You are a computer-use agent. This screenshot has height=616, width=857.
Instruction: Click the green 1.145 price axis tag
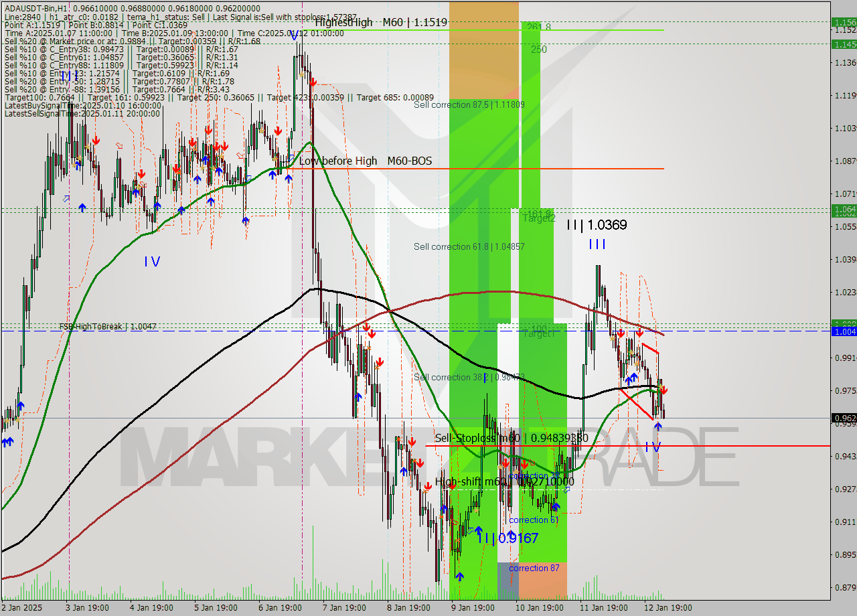[x=844, y=44]
